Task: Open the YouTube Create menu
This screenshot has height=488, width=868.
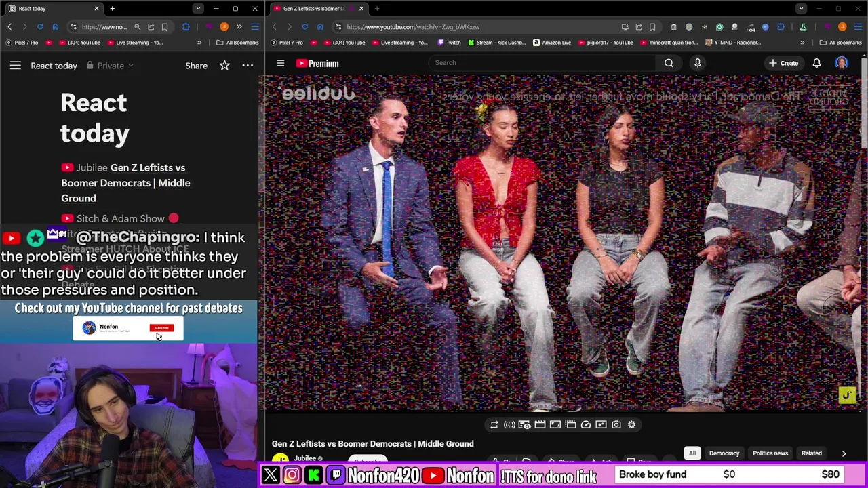Action: (x=783, y=63)
